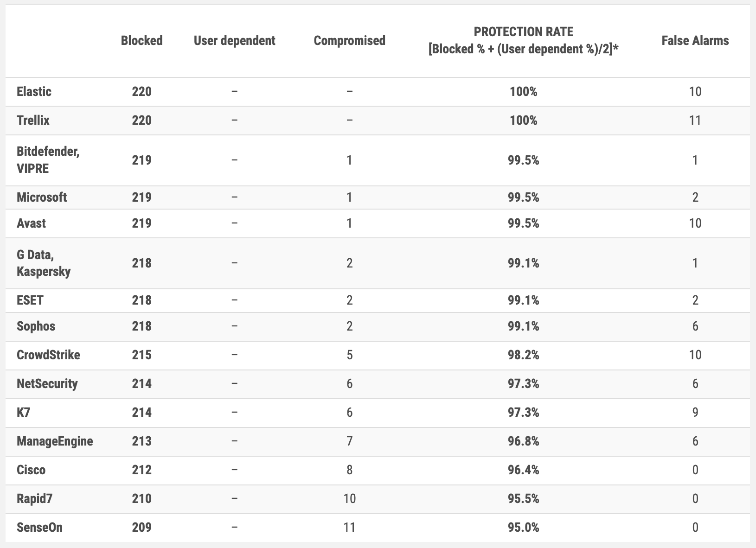Select CrowdStrike's 98.2% protection rate
Image resolution: width=756 pixels, height=548 pixels.
[523, 355]
